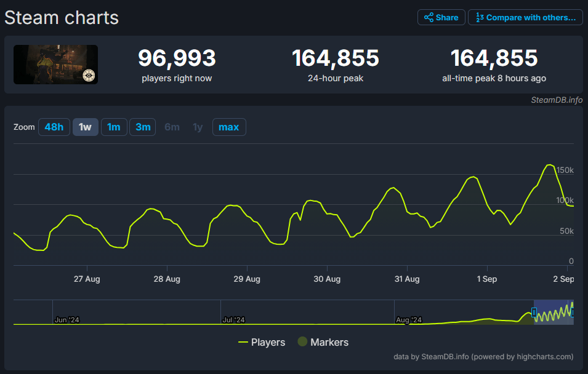588x374 pixels.
Task: Show the max time range
Action: [x=229, y=127]
